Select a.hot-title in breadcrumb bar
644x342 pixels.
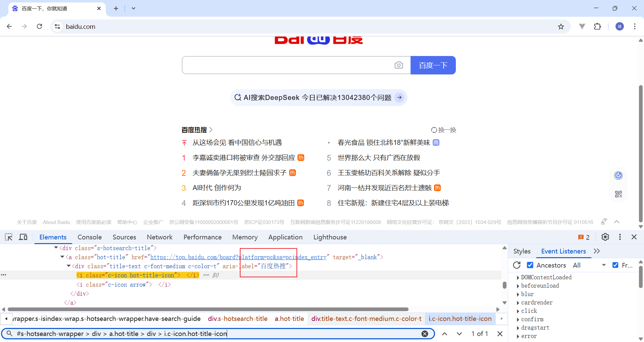click(289, 319)
